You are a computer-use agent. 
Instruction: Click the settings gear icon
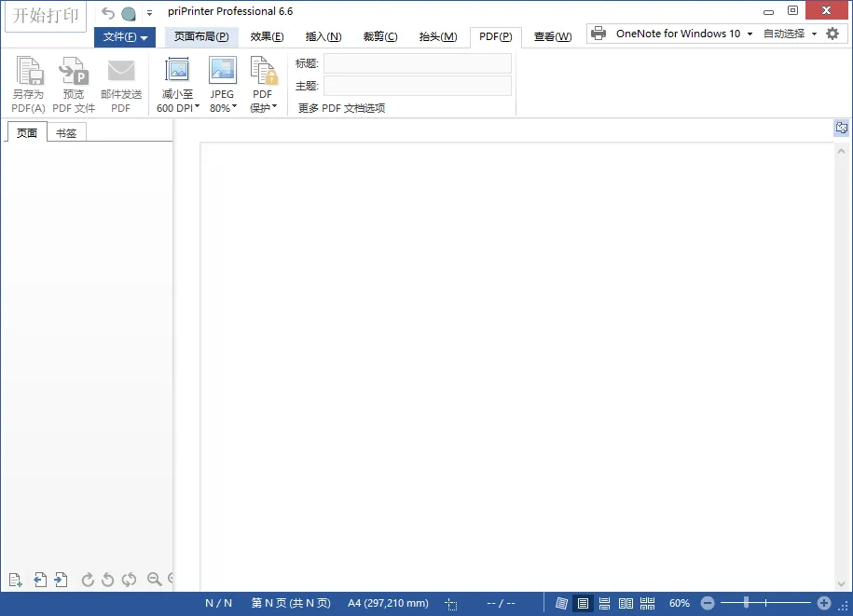[832, 34]
